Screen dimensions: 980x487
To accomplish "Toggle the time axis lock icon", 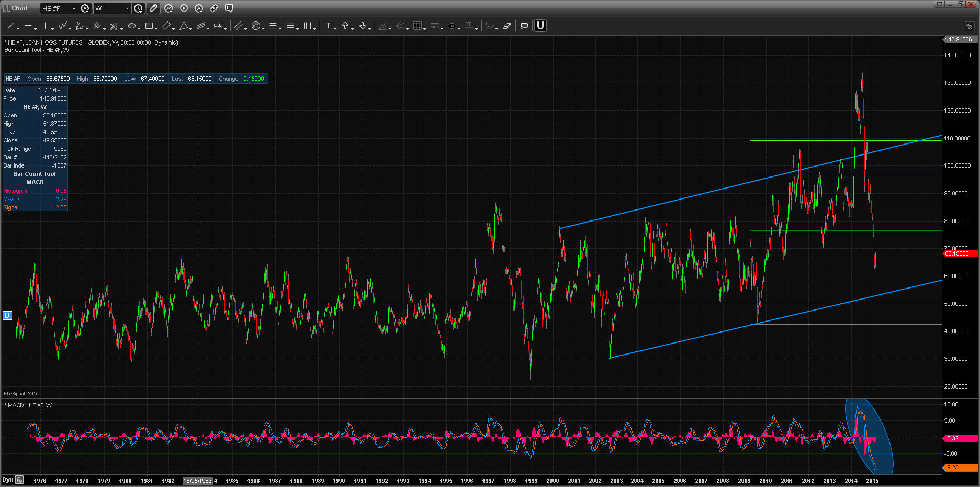I will [19, 480].
